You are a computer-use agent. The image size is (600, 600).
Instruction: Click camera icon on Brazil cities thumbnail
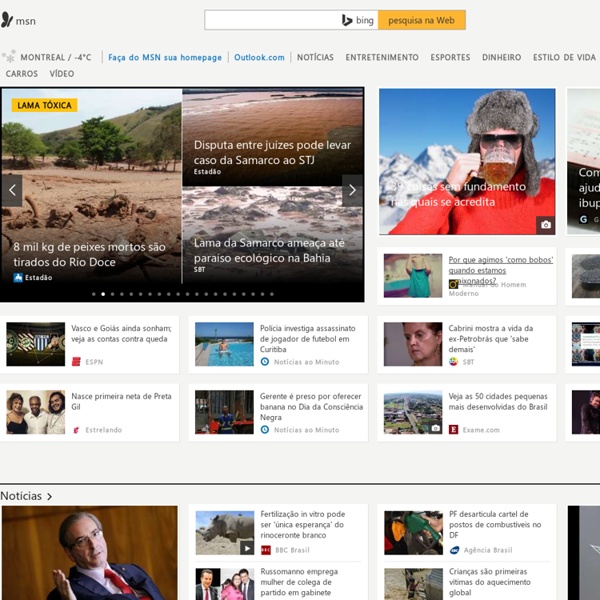point(434,428)
